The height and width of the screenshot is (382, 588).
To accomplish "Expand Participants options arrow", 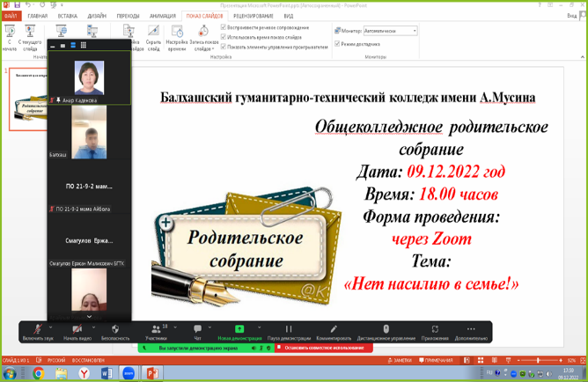I will 175,327.
